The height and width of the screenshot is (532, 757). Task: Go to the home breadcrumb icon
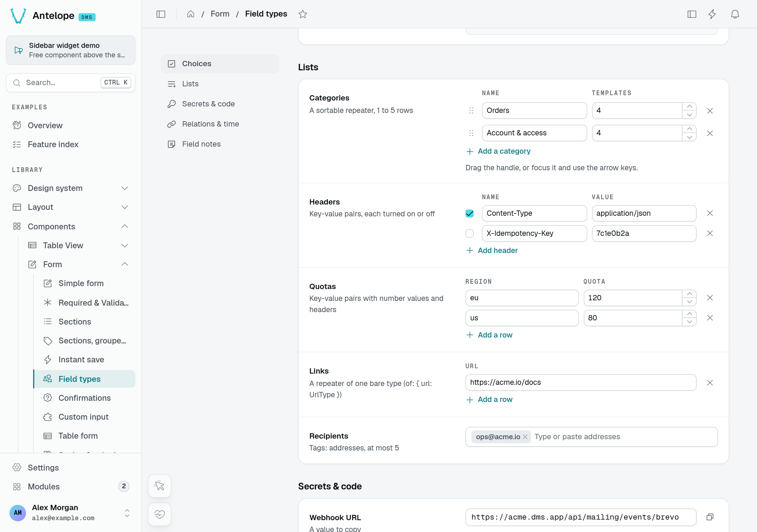pos(190,14)
